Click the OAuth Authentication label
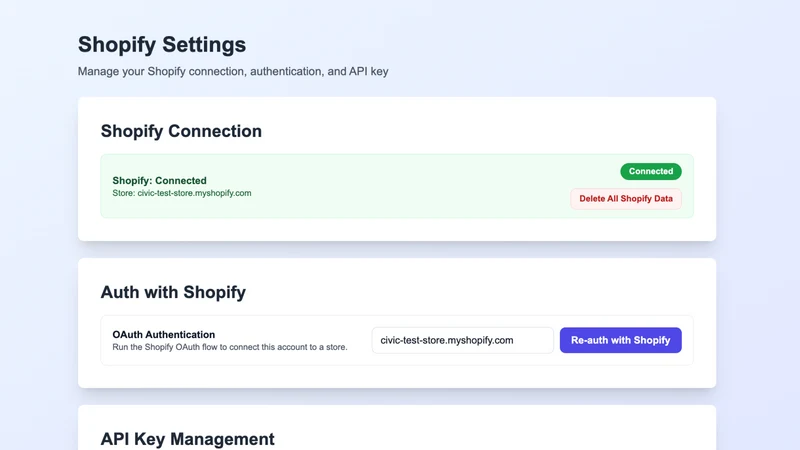The height and width of the screenshot is (450, 800). coord(163,335)
